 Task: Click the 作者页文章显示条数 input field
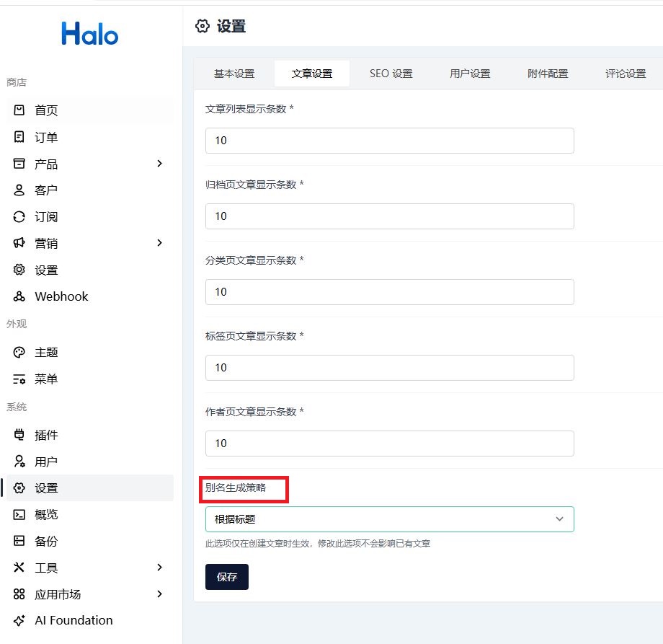point(389,444)
